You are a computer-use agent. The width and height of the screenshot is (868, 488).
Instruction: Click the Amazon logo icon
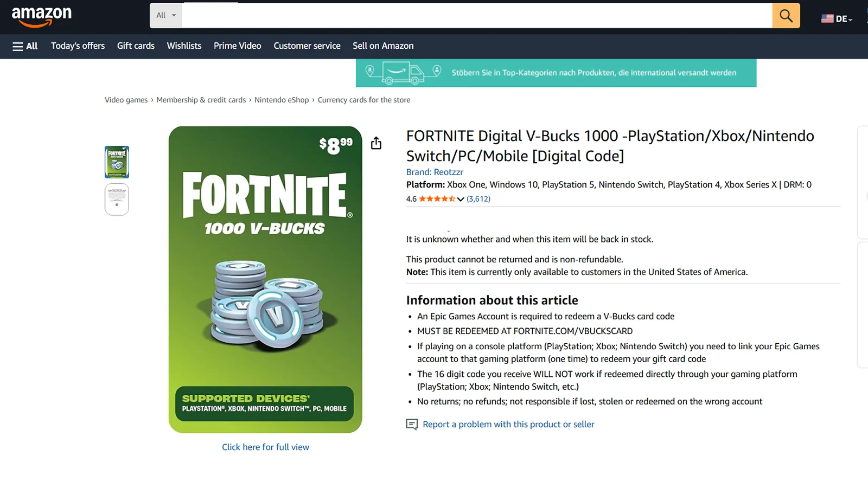pyautogui.click(x=42, y=15)
